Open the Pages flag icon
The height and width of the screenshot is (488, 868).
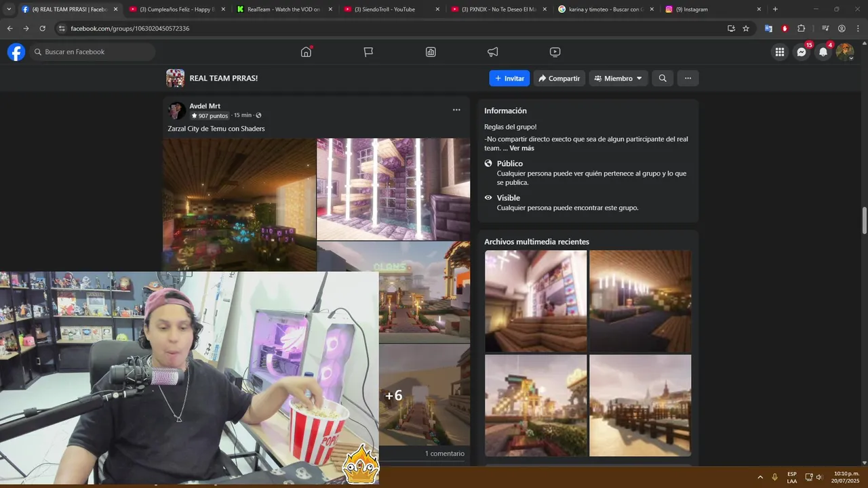pos(368,52)
